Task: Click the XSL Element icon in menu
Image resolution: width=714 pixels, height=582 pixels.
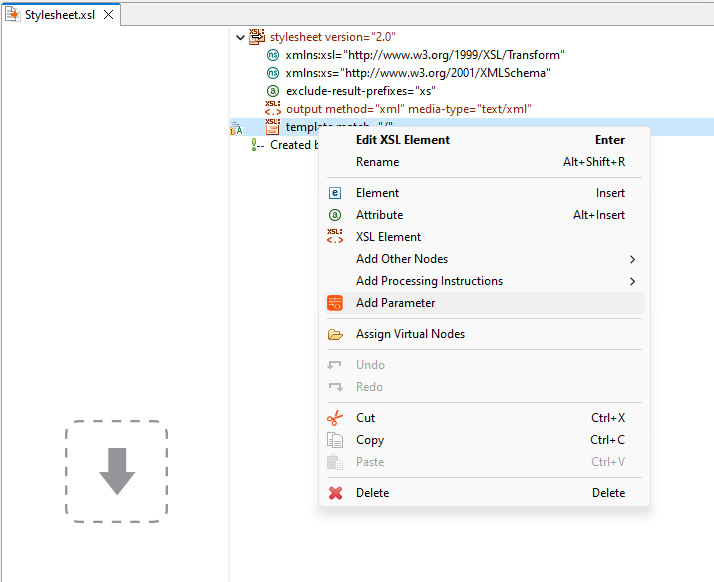Action: [x=335, y=237]
